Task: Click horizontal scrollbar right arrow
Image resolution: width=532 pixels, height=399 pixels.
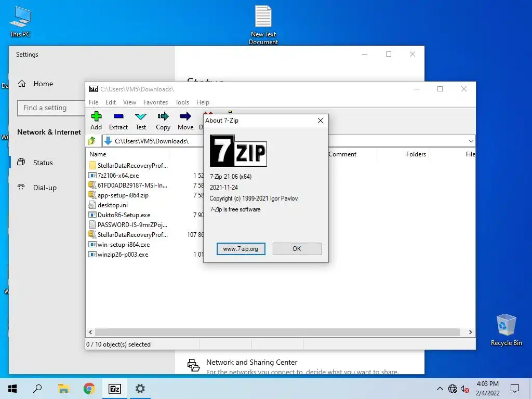Action: (470, 332)
